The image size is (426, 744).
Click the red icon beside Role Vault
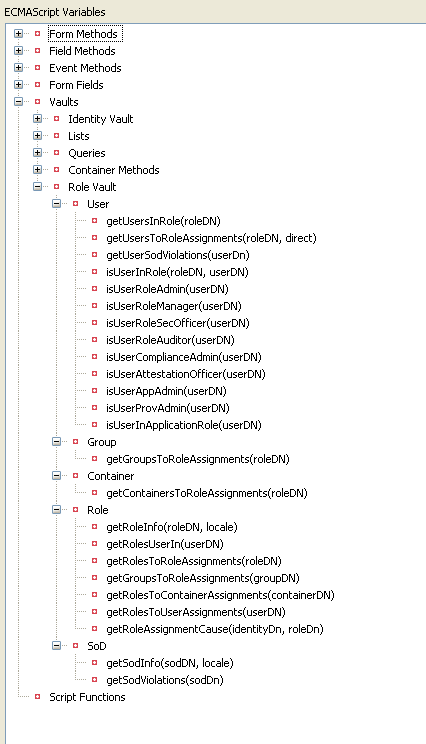coord(56,187)
